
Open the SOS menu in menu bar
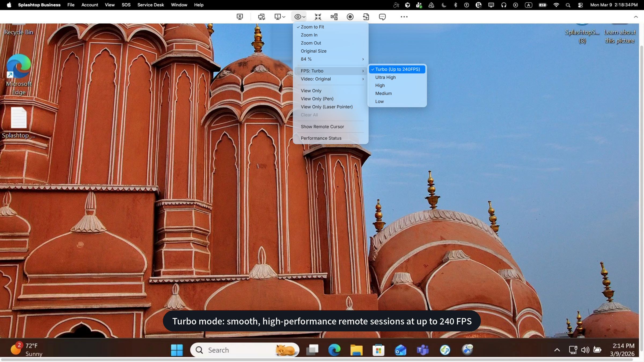pos(126,5)
